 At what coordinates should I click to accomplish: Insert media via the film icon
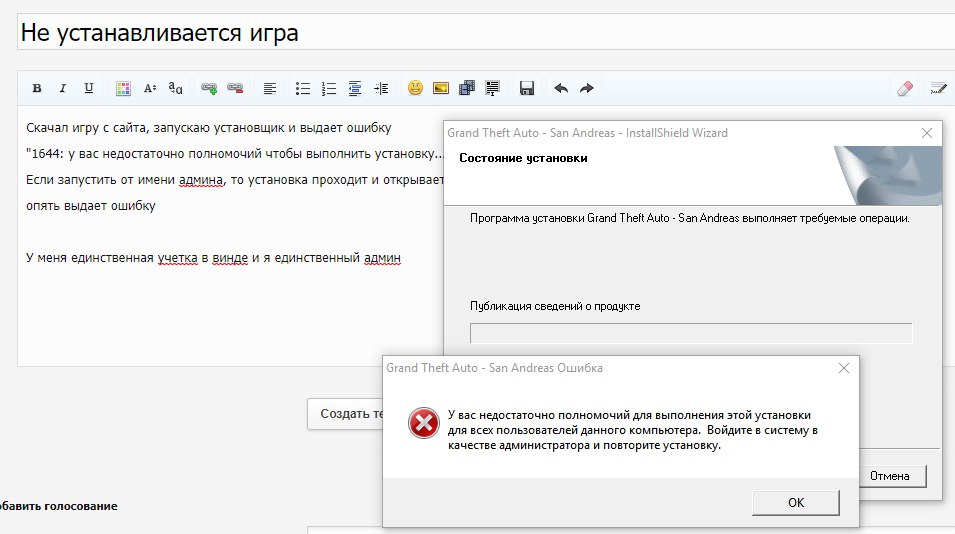(467, 88)
